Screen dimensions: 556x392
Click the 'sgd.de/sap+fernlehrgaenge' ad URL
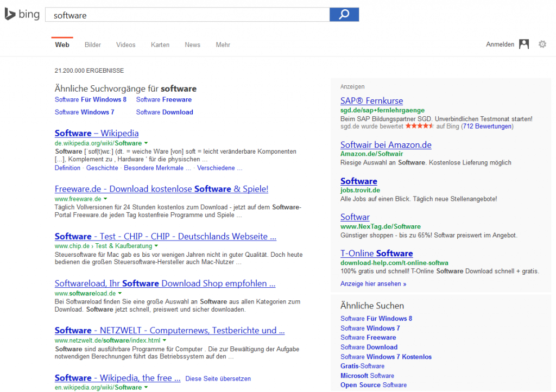[x=382, y=110]
